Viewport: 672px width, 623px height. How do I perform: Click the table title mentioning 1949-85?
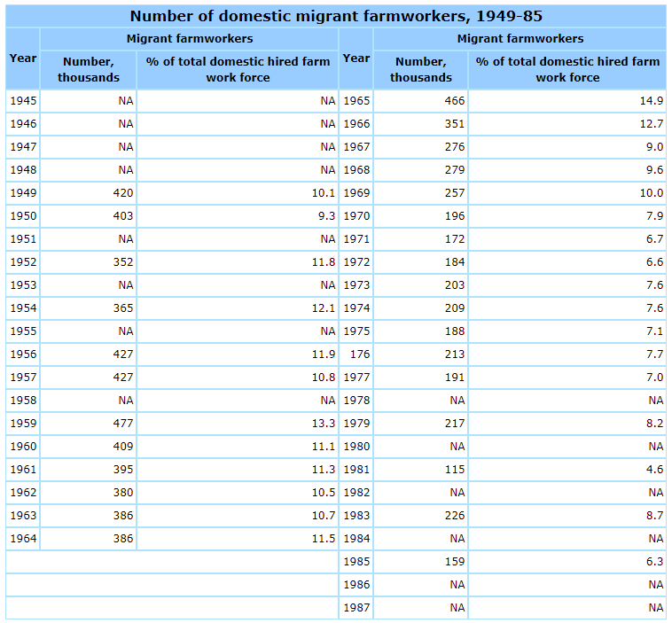click(x=336, y=16)
